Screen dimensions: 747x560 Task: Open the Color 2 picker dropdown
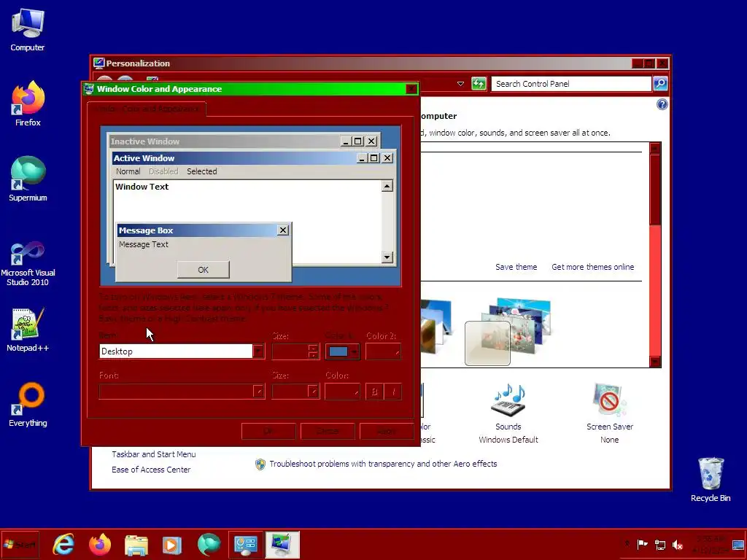point(383,351)
